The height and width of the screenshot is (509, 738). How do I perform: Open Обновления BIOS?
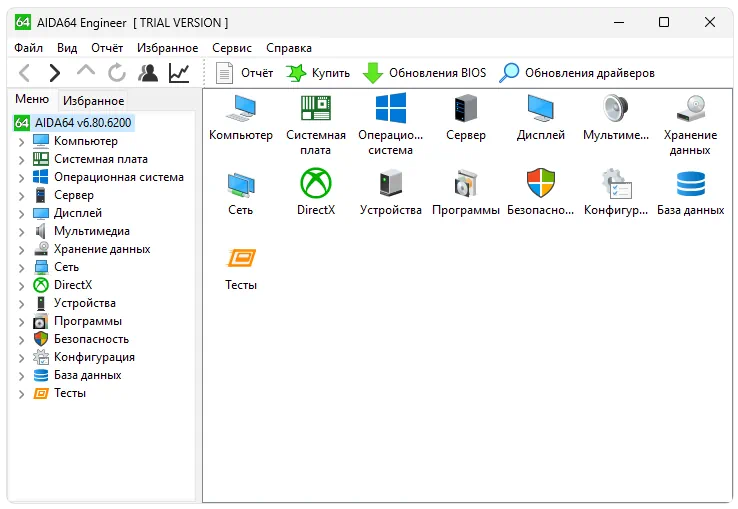point(425,73)
